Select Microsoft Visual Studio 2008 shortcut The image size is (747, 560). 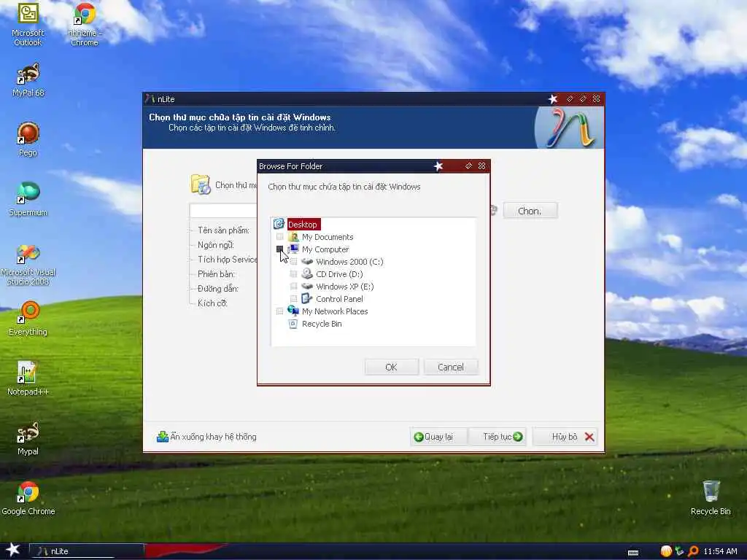[x=28, y=265]
